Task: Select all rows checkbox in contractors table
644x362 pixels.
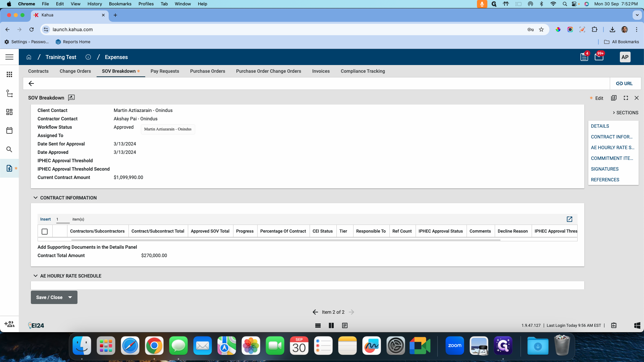Action: [x=45, y=231]
